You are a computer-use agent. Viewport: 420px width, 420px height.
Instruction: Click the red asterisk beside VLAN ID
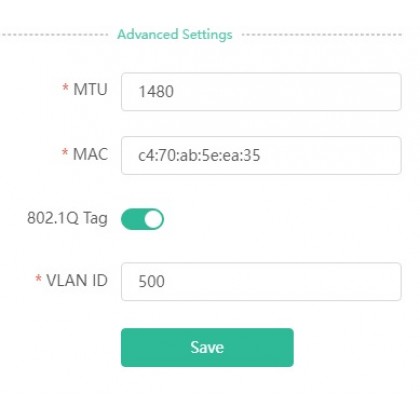(38, 279)
